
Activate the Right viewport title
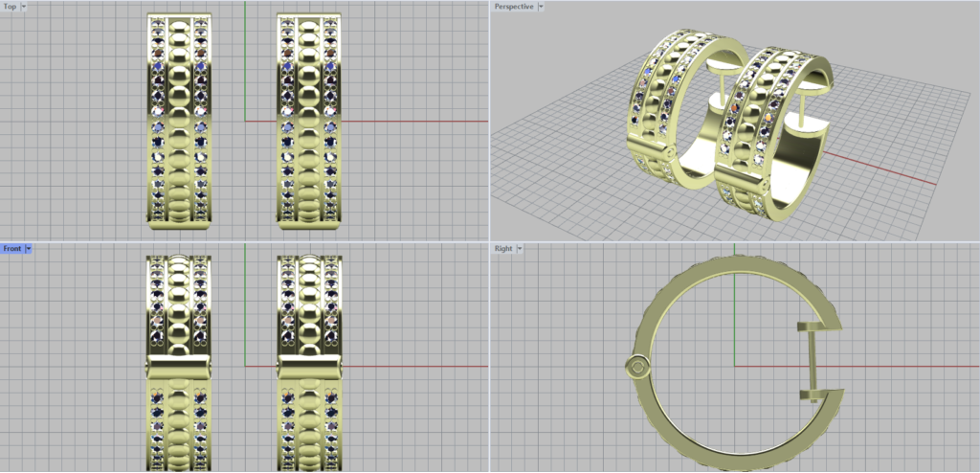503,248
